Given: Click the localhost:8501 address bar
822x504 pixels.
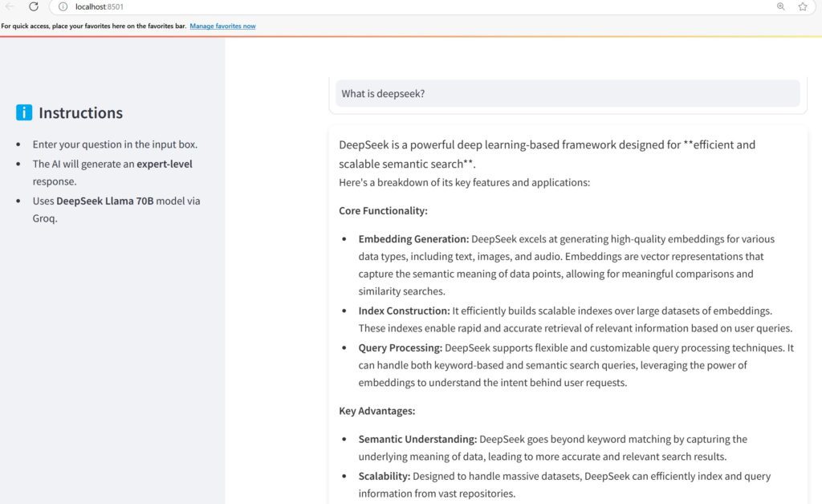Looking at the screenshot, I should pos(401,6).
